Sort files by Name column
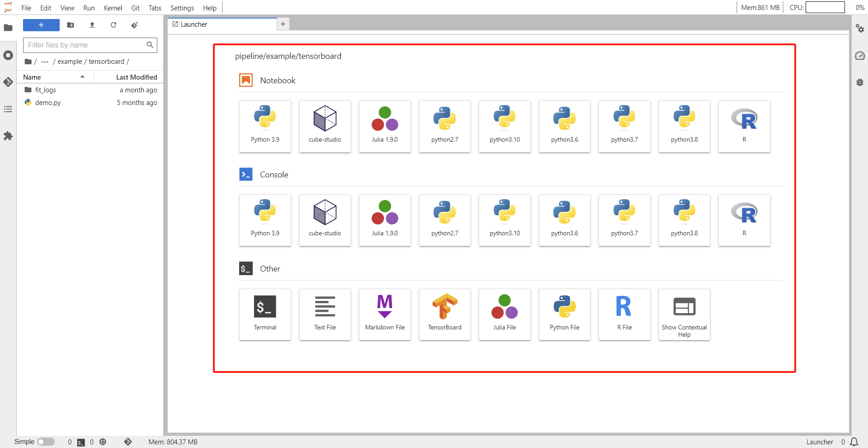868x448 pixels. coord(55,77)
